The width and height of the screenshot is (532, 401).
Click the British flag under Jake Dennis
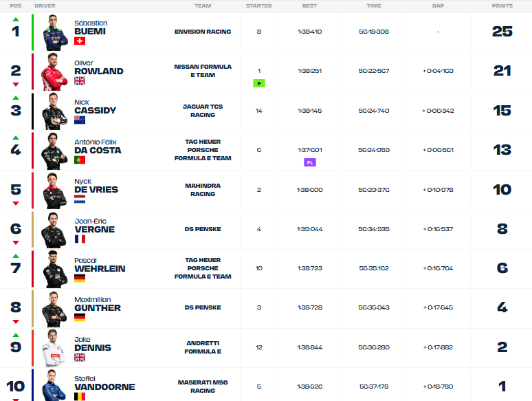point(80,357)
